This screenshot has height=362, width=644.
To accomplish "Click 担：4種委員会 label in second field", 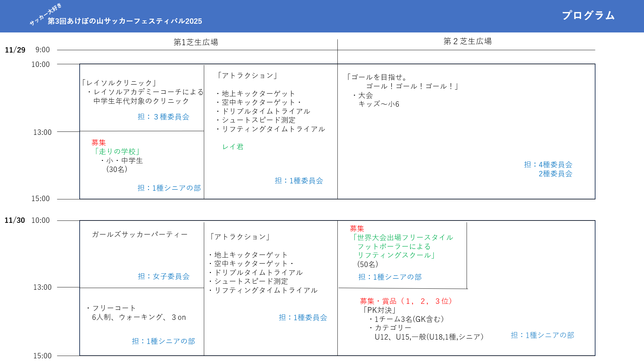I will click(x=548, y=165).
